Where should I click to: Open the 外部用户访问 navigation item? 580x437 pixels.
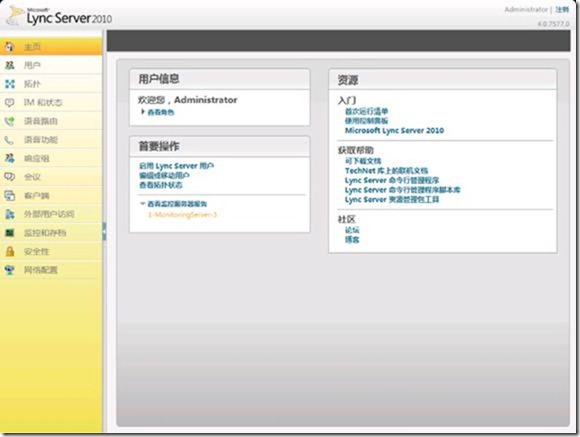pos(51,214)
